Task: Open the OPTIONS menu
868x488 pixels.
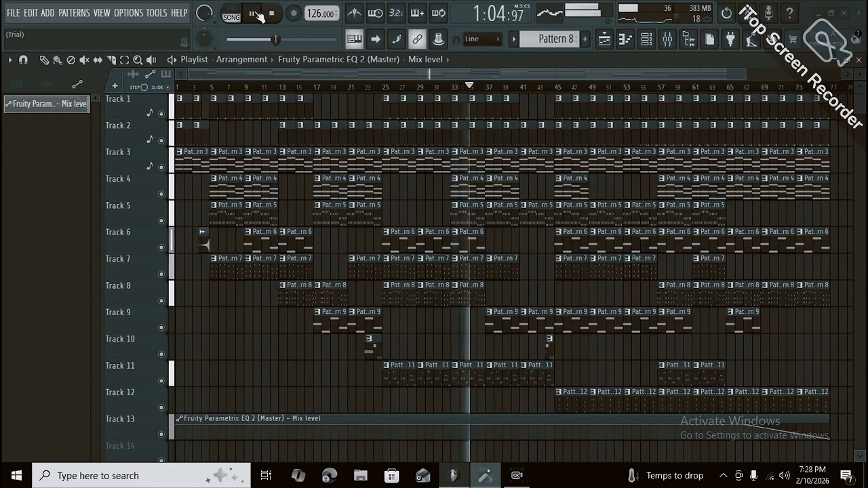Action: 128,13
